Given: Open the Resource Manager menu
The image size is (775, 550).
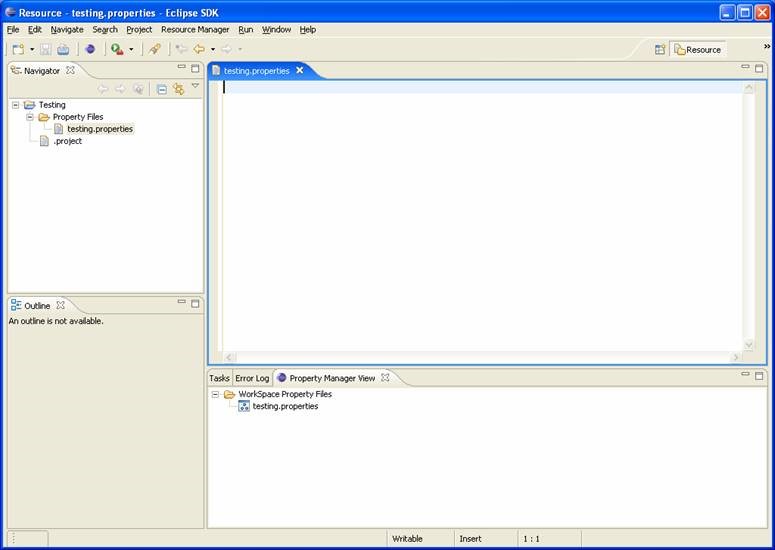Looking at the screenshot, I should [195, 30].
